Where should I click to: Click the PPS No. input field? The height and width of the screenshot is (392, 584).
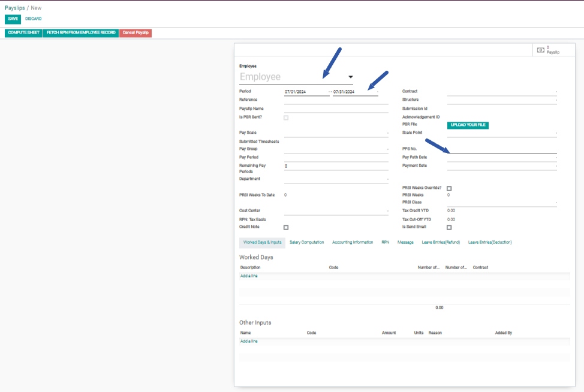tap(502, 149)
